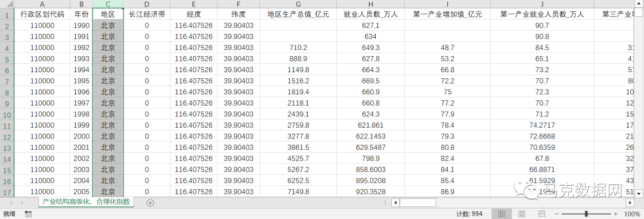Click the GDP cell 7149.8
Screen dimensions: 644x219
[x=298, y=192]
